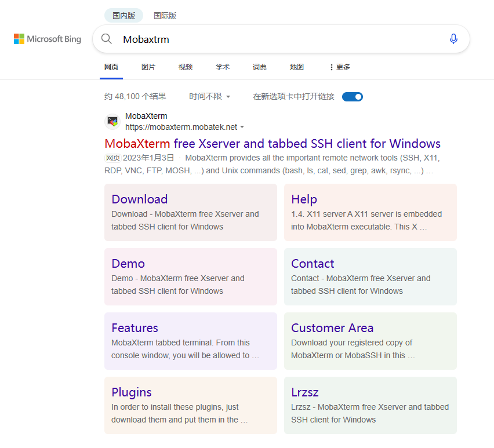The height and width of the screenshot is (448, 494).
Task: Open the Customer Area sitelink card
Action: [332, 327]
